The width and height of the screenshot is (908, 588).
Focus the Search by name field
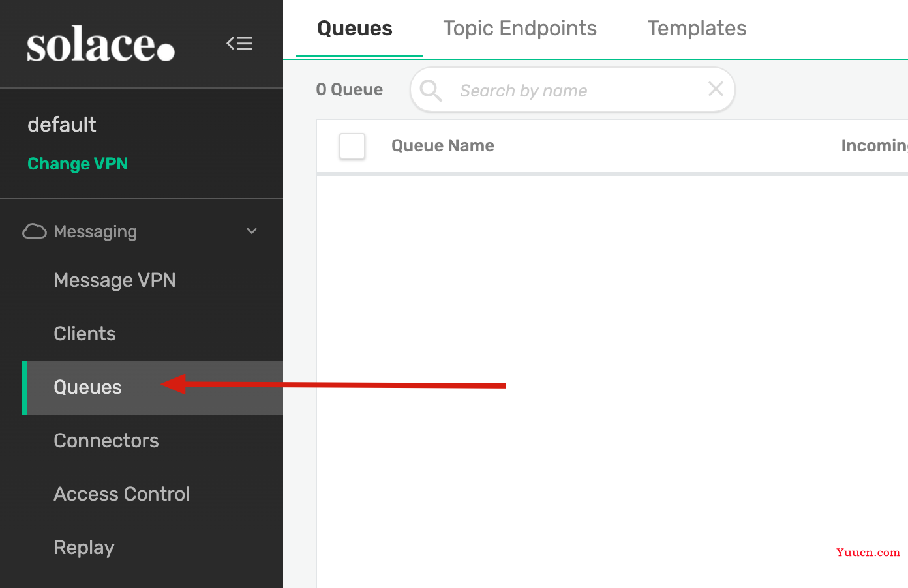coord(572,90)
